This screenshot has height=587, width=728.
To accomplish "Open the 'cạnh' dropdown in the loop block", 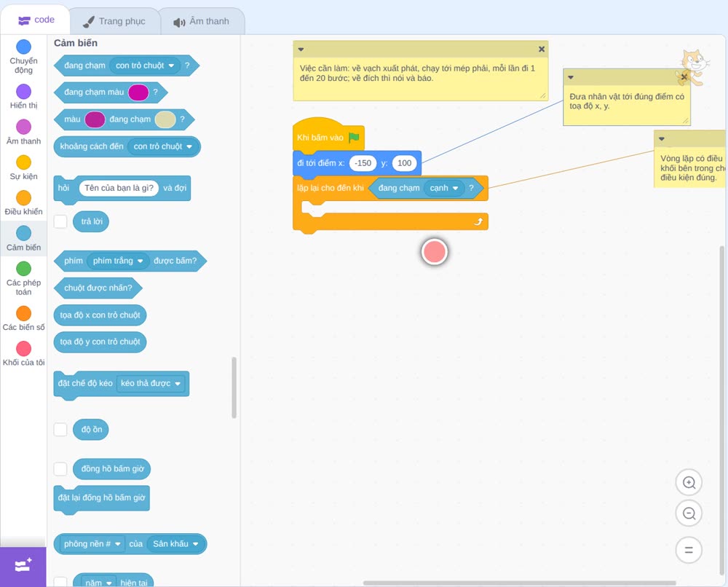I will tap(444, 188).
